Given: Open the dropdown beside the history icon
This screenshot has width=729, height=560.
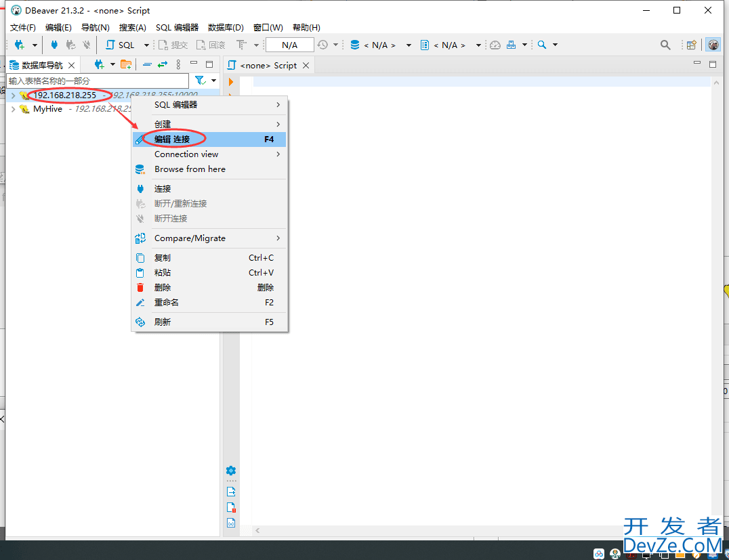Looking at the screenshot, I should (x=335, y=45).
